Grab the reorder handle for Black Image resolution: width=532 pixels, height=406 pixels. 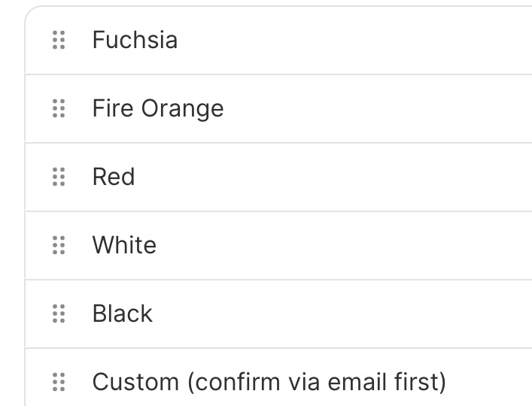59,314
